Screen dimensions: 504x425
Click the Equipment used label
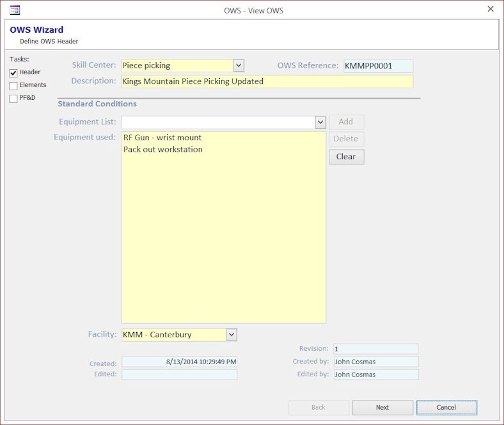[x=85, y=138]
